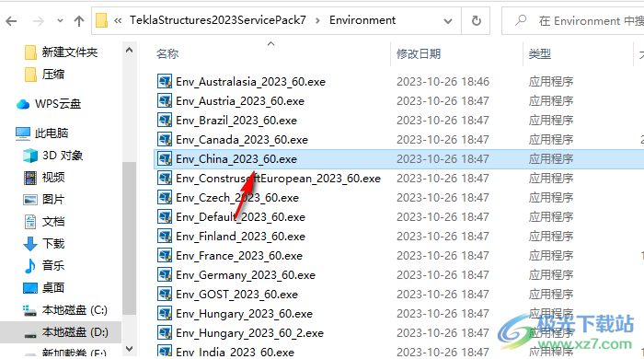Open the 视频 library in sidebar
The height and width of the screenshot is (359, 644).
click(x=44, y=178)
